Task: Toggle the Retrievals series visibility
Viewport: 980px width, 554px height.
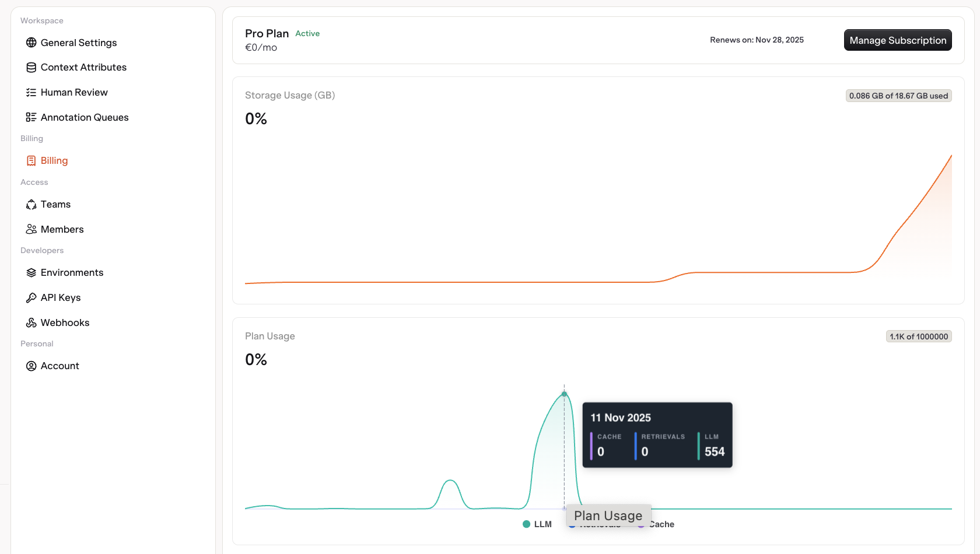Action: click(595, 524)
